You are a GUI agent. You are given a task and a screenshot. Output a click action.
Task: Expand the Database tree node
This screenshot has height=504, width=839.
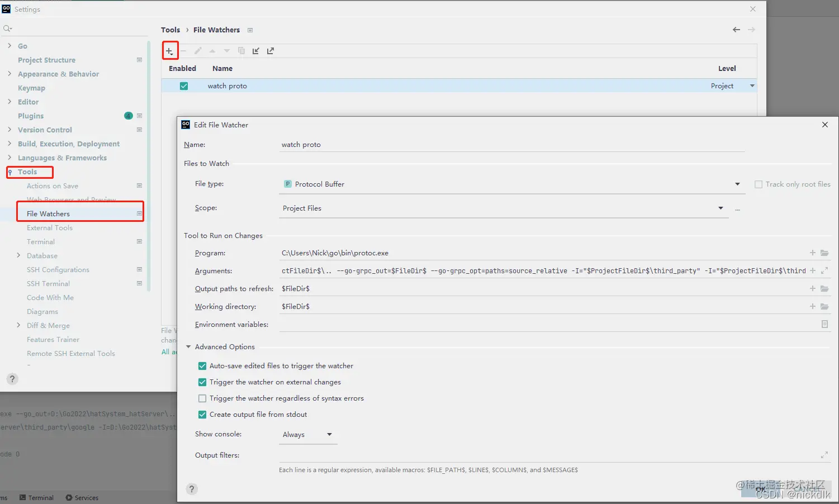click(18, 255)
